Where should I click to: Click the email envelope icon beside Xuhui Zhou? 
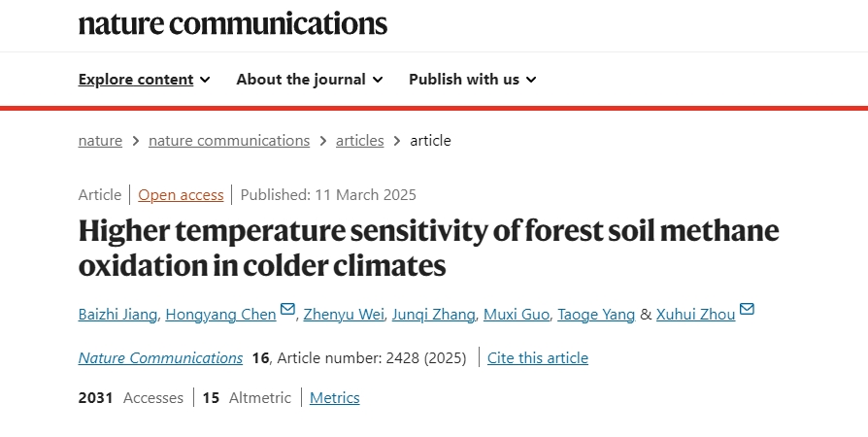pos(747,309)
